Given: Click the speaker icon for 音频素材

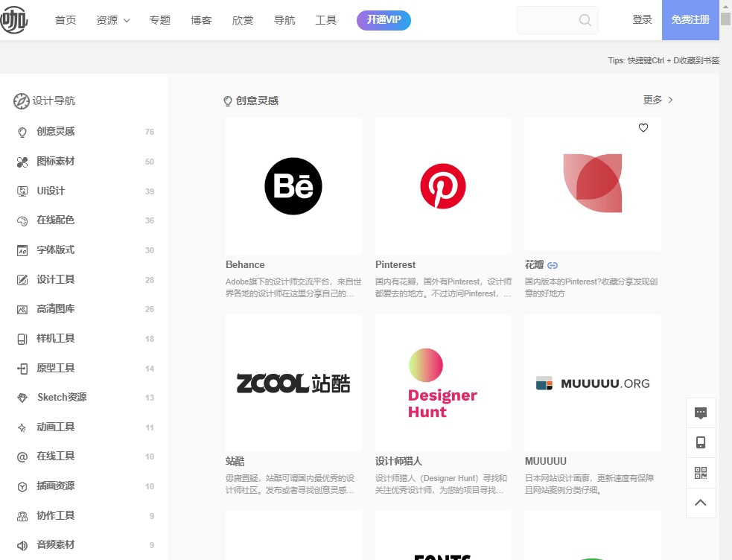Looking at the screenshot, I should [22, 546].
